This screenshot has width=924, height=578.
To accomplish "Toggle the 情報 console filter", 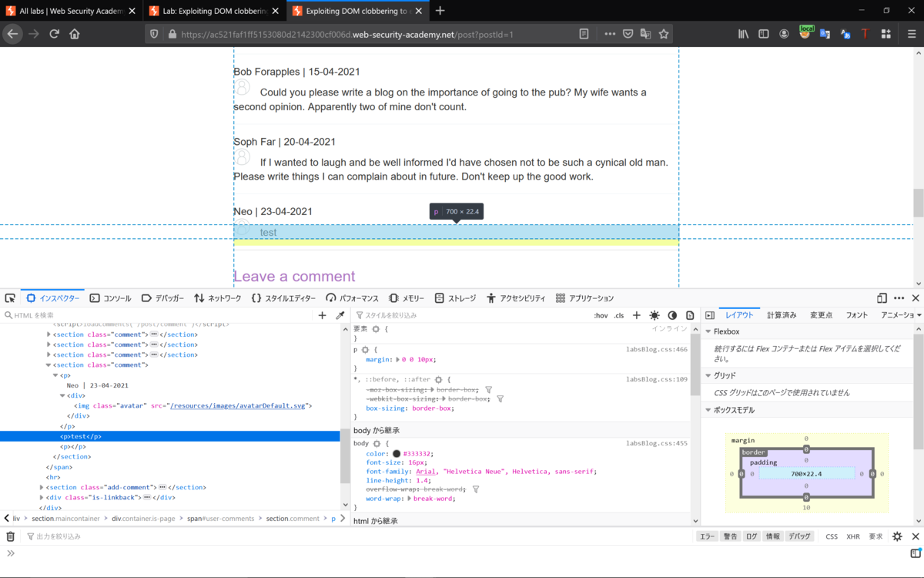I will [773, 536].
